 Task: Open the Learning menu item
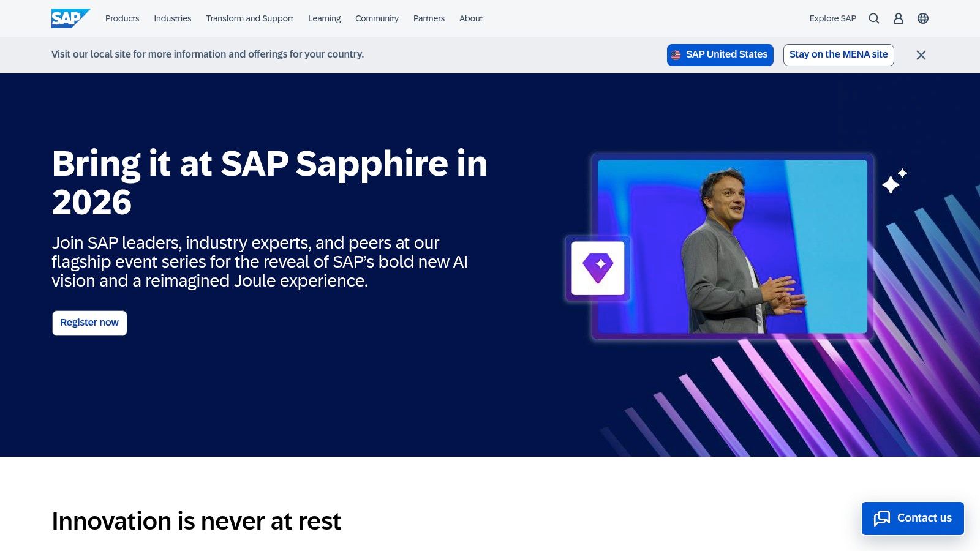pos(324,18)
